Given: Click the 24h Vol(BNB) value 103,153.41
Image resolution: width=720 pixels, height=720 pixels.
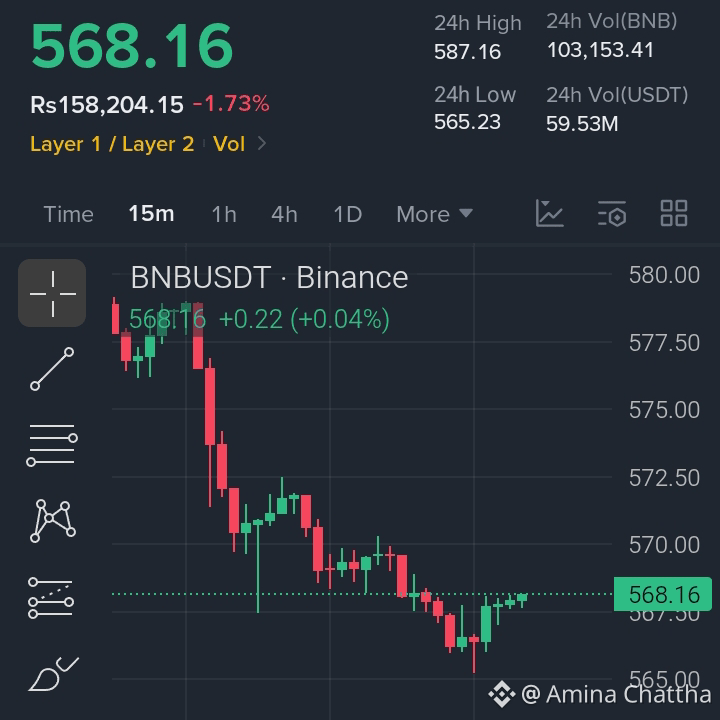Looking at the screenshot, I should tap(600, 50).
